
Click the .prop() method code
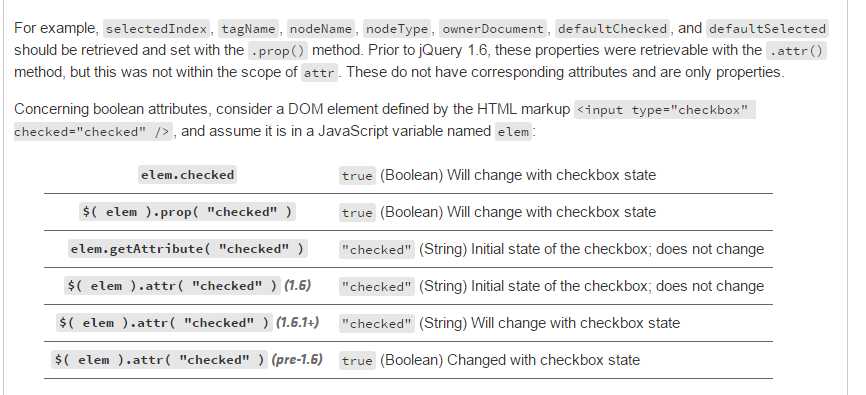click(x=277, y=51)
